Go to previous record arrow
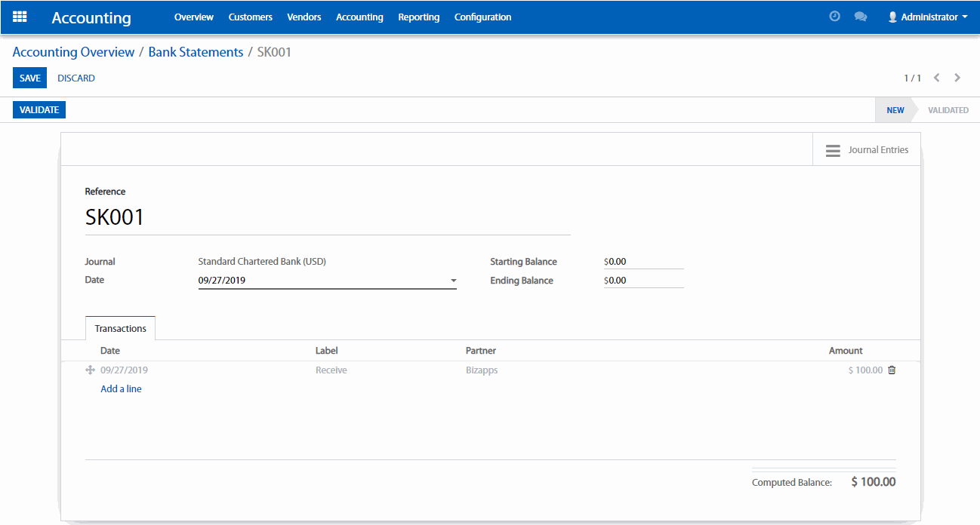 coord(937,78)
